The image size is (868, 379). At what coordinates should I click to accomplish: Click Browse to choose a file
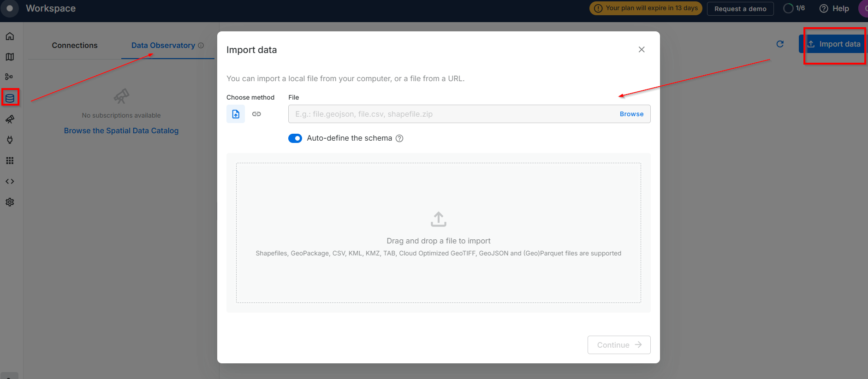(x=631, y=114)
